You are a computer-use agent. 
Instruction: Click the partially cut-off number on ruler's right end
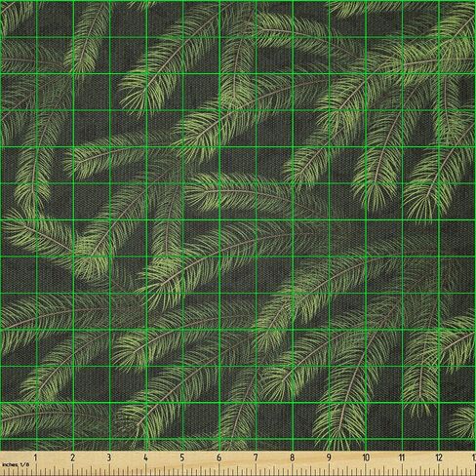coord(474,457)
